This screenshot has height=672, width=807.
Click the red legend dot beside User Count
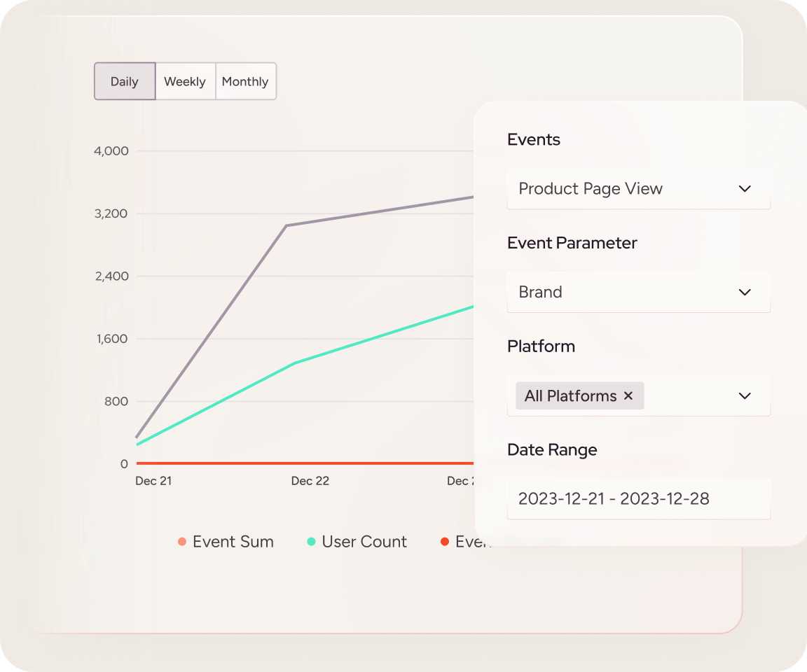445,542
